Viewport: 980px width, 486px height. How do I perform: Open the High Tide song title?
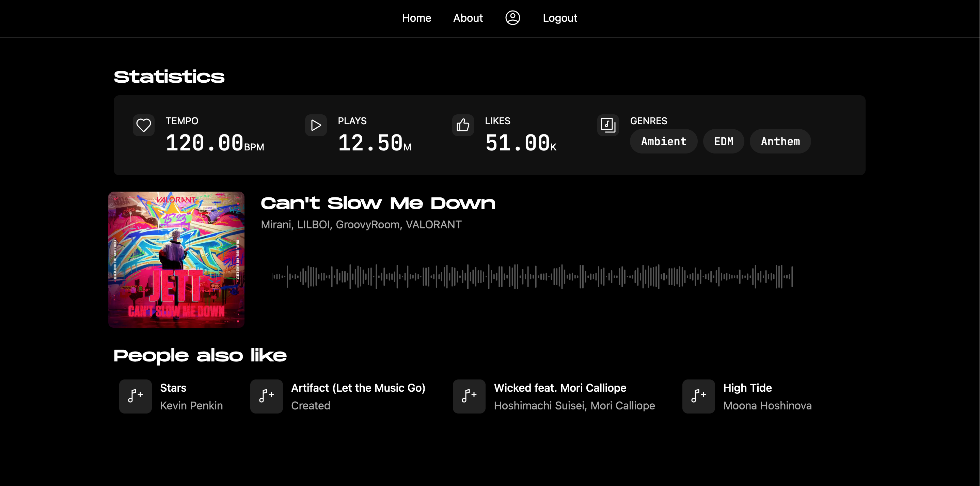click(747, 388)
